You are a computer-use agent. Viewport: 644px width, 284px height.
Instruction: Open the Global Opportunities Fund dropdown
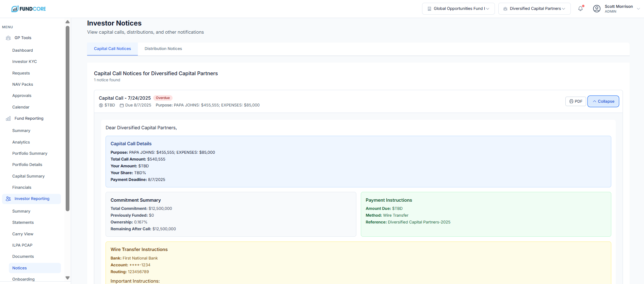[458, 9]
